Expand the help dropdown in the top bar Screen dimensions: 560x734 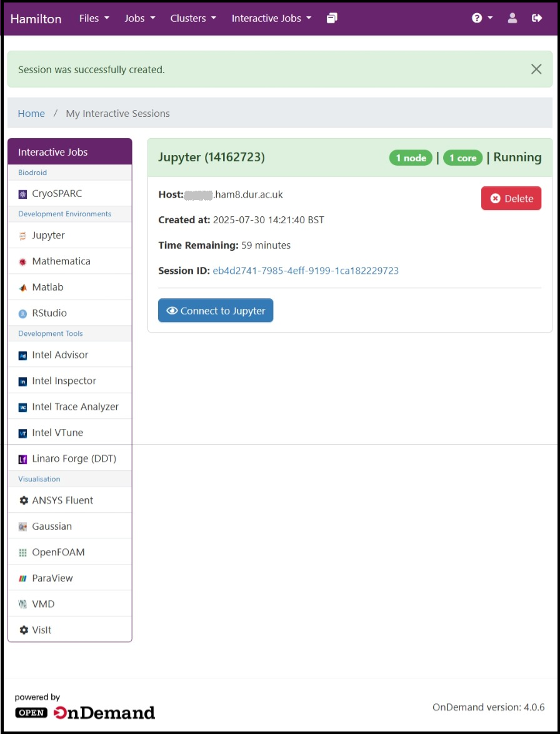pos(480,18)
